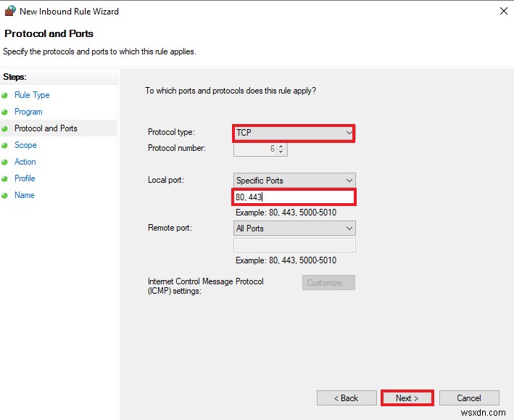Expand the Local port Specific Ports dropdown

[x=294, y=180]
